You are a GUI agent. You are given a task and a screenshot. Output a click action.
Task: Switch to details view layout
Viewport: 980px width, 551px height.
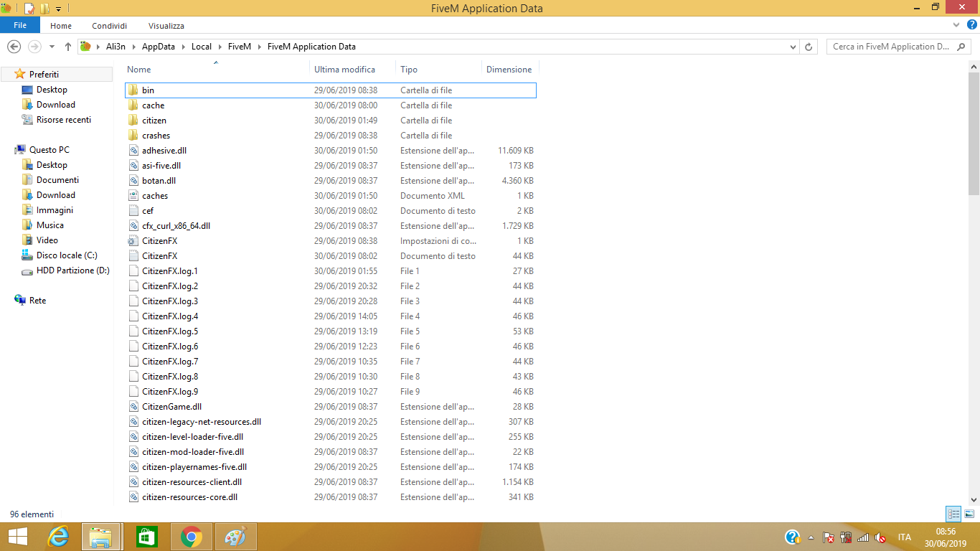pyautogui.click(x=953, y=514)
